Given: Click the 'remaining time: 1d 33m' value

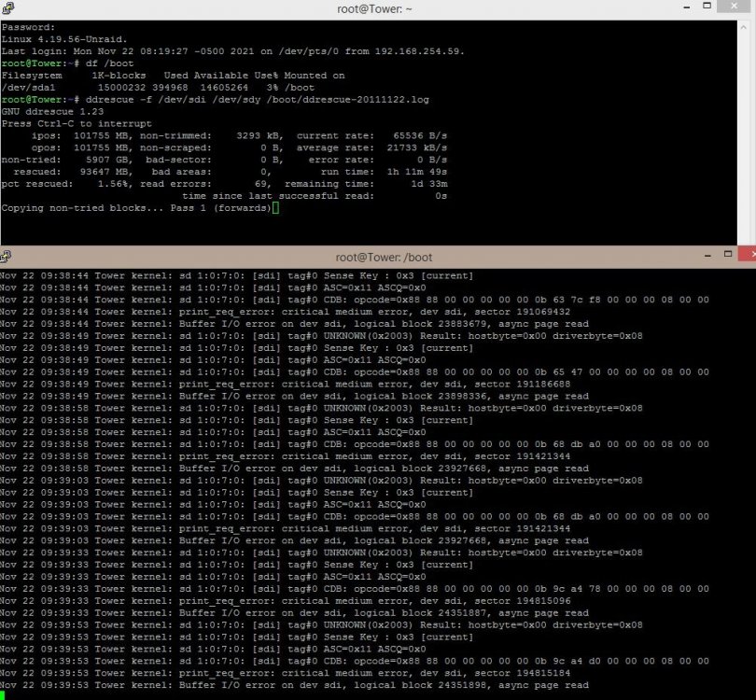Looking at the screenshot, I should (366, 184).
